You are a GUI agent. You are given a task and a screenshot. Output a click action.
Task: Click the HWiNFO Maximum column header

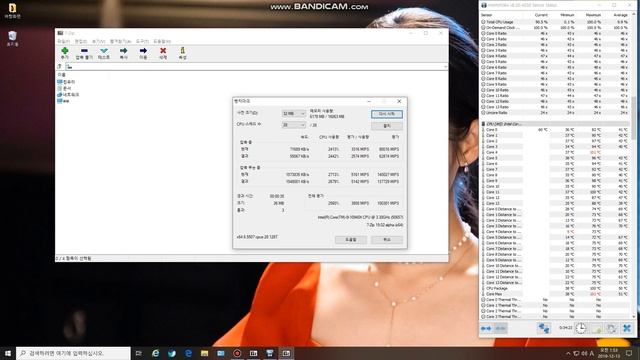tap(593, 15)
